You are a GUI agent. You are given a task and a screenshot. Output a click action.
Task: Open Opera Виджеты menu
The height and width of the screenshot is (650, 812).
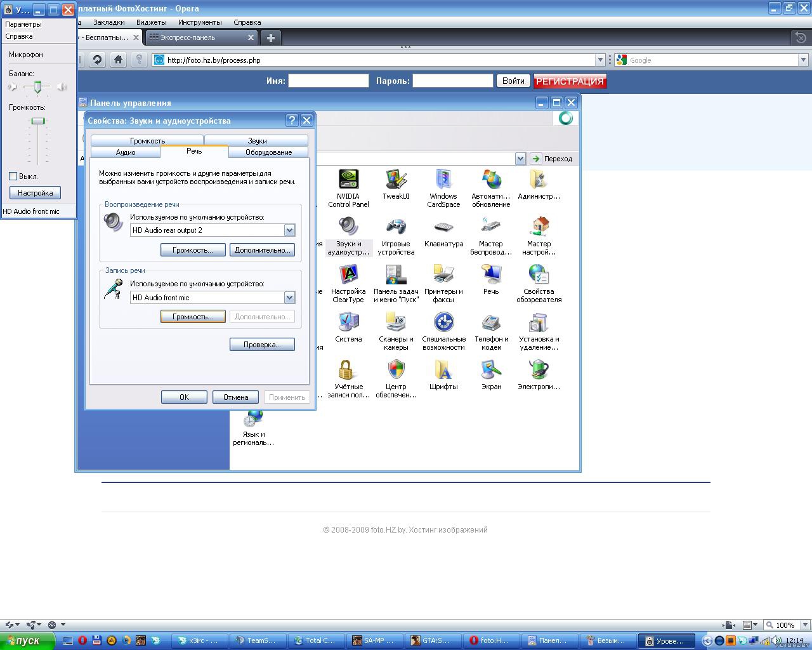click(x=152, y=22)
